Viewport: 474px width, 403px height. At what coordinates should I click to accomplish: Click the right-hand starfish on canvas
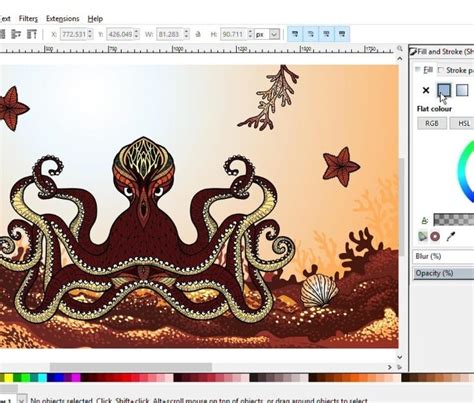(x=341, y=167)
